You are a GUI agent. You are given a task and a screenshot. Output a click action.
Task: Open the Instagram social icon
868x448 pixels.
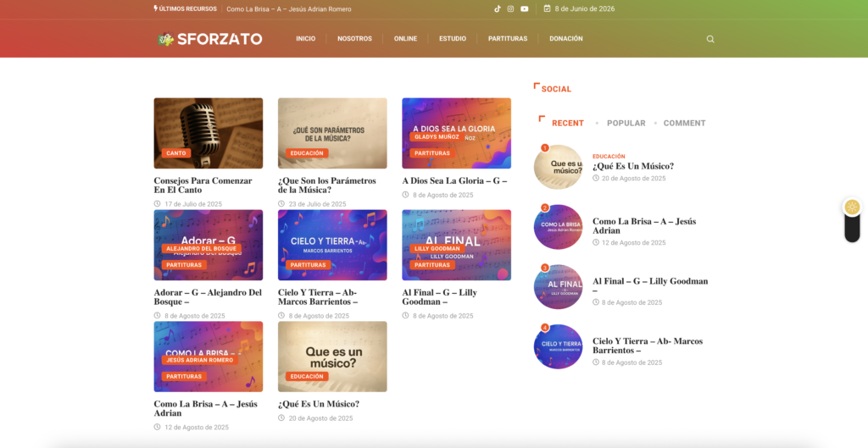pyautogui.click(x=510, y=8)
